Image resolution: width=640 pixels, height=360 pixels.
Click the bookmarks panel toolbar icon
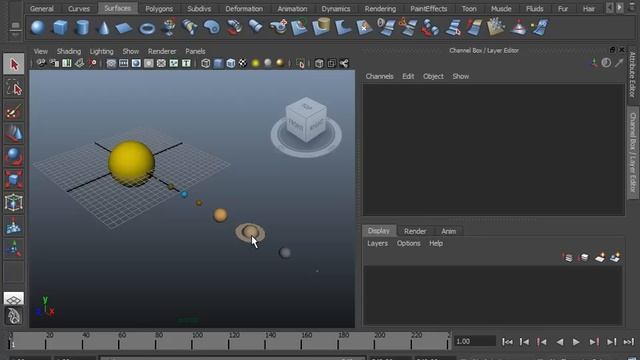67,63
